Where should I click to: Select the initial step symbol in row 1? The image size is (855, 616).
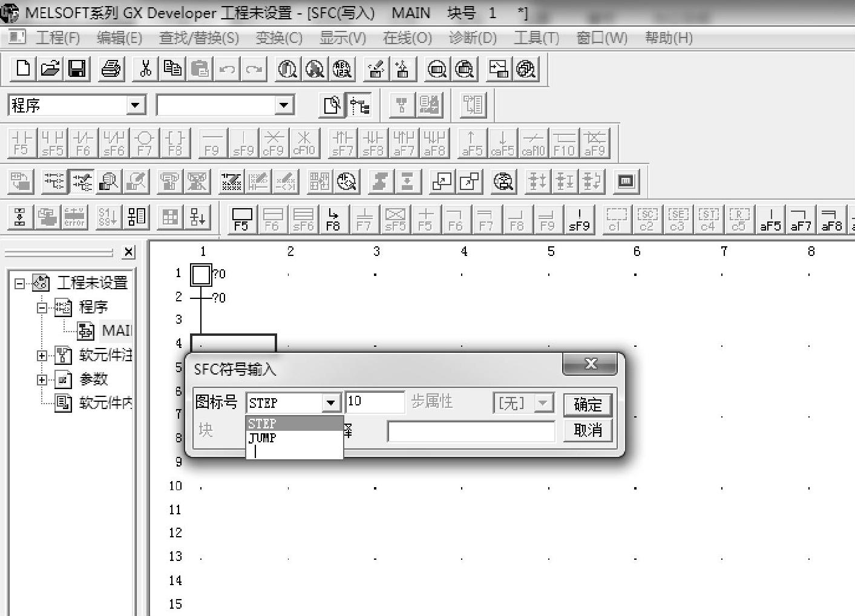[201, 274]
